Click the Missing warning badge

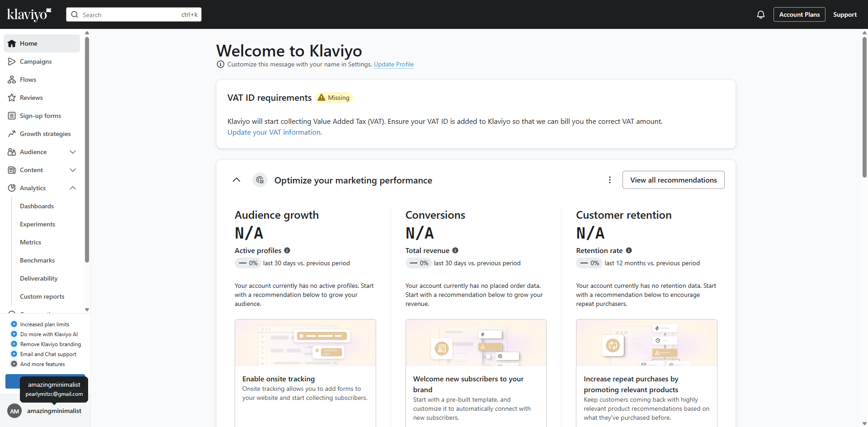point(334,98)
